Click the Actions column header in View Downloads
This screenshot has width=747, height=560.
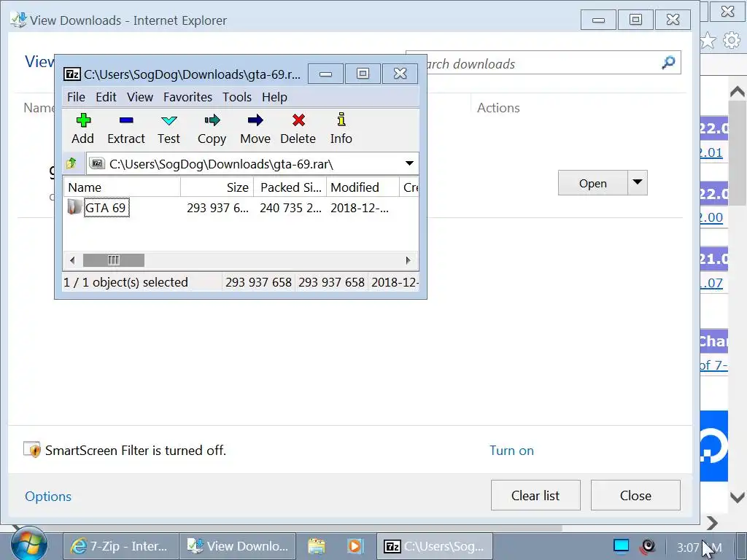[x=498, y=108]
